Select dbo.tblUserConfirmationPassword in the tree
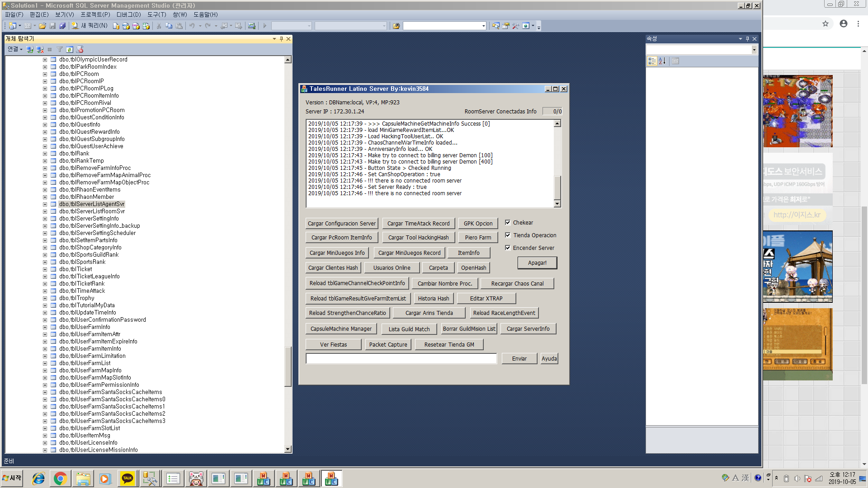The height and width of the screenshot is (488, 868). [x=102, y=320]
